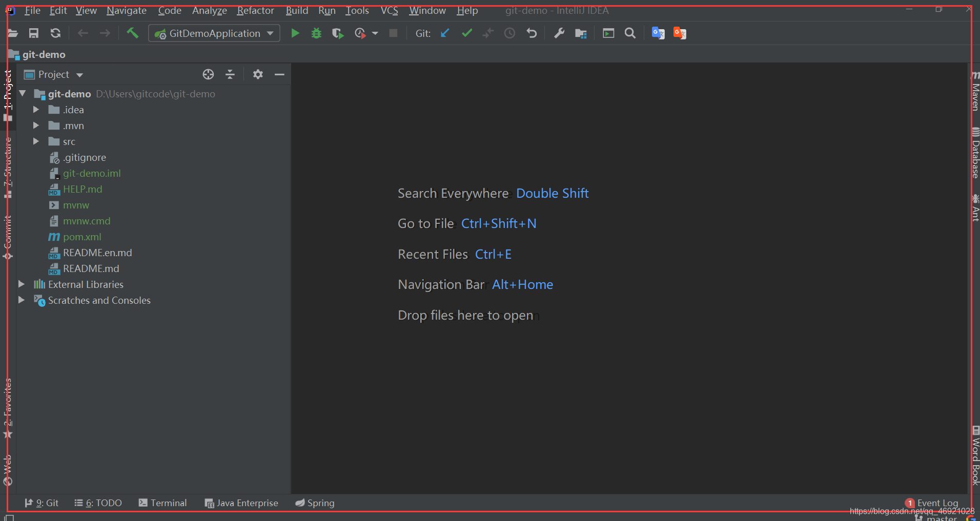Open the 6: TODO tool window
The height and width of the screenshot is (521, 980).
(x=98, y=503)
